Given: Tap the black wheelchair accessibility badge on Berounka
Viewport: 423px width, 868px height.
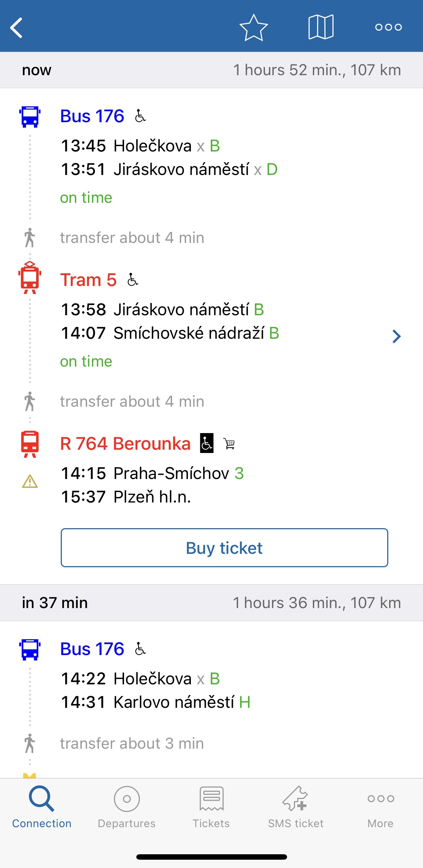Looking at the screenshot, I should click(x=207, y=443).
